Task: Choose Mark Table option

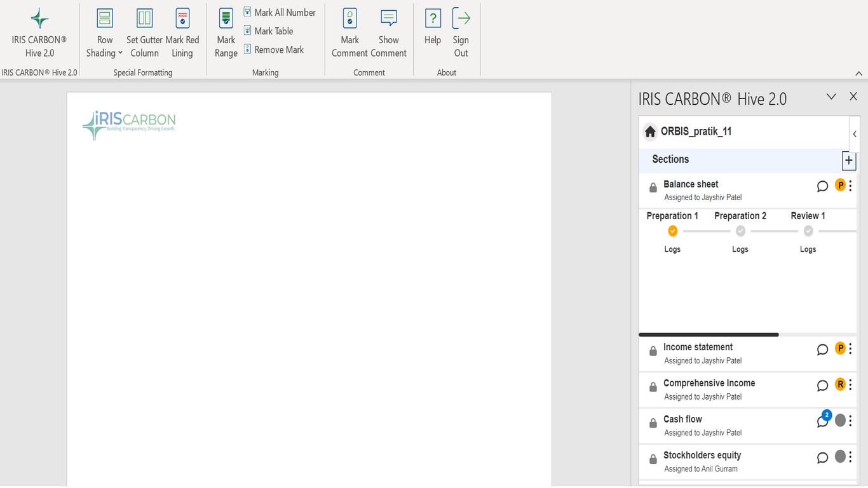Action: [x=268, y=30]
